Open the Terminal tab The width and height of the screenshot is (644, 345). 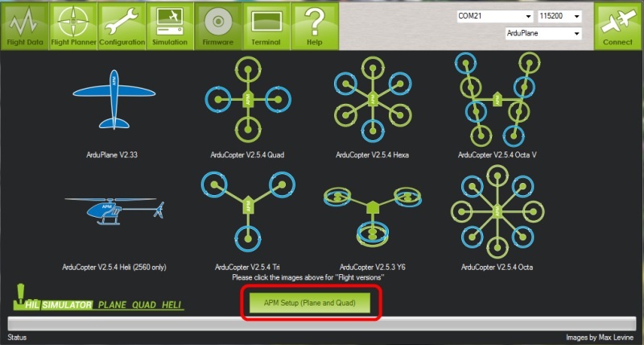click(266, 25)
